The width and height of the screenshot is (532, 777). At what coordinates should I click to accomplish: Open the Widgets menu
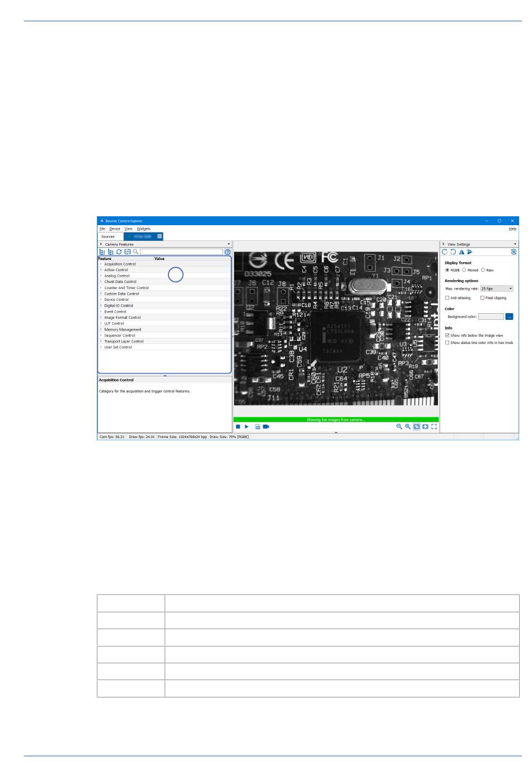pyautogui.click(x=143, y=229)
